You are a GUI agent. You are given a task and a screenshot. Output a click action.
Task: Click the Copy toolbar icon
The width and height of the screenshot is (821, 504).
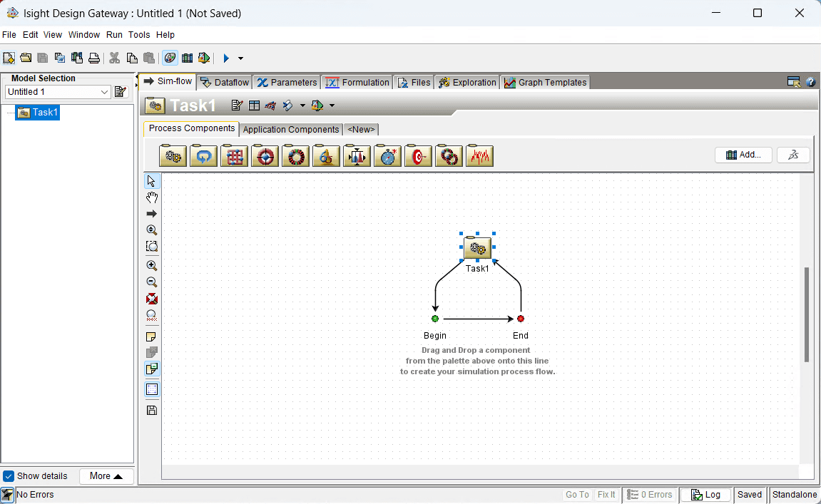[x=132, y=58]
